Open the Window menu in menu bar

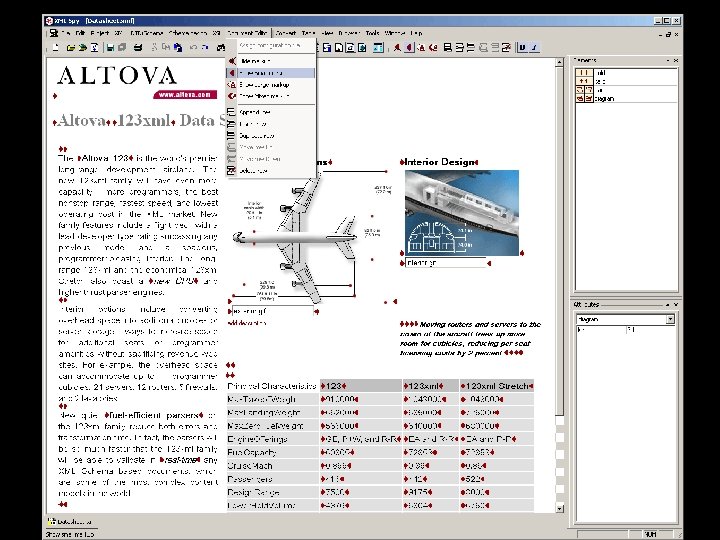pyautogui.click(x=395, y=34)
